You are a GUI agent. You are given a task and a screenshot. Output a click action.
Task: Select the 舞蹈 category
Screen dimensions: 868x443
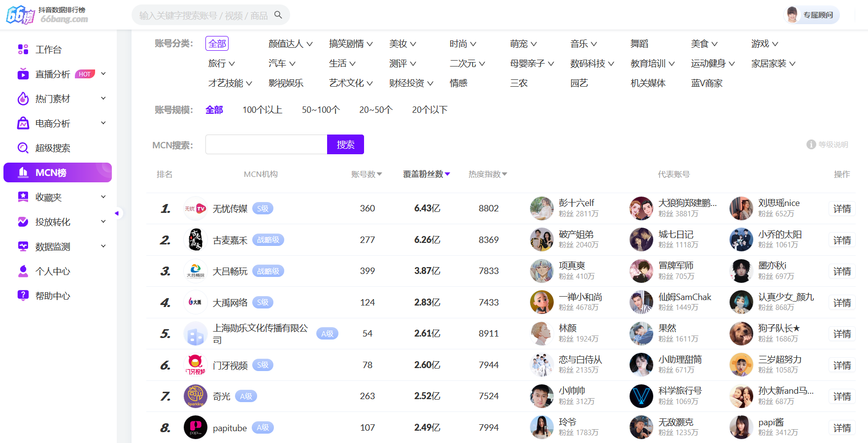pyautogui.click(x=639, y=44)
